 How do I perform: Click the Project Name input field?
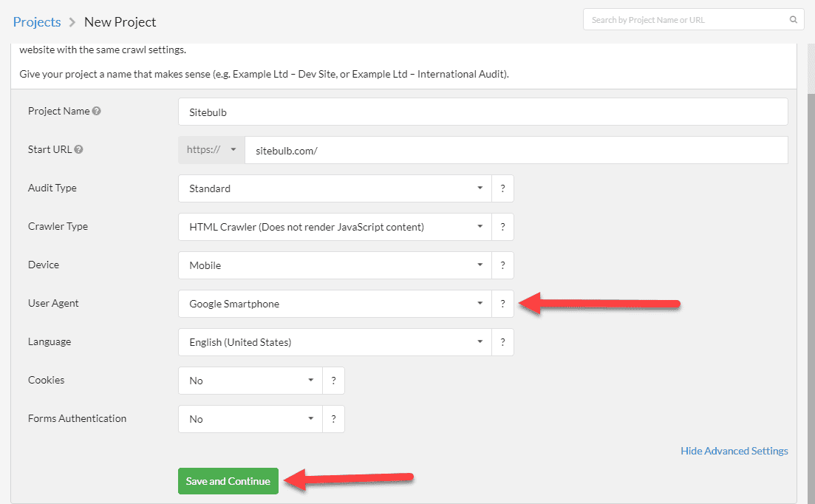click(482, 112)
